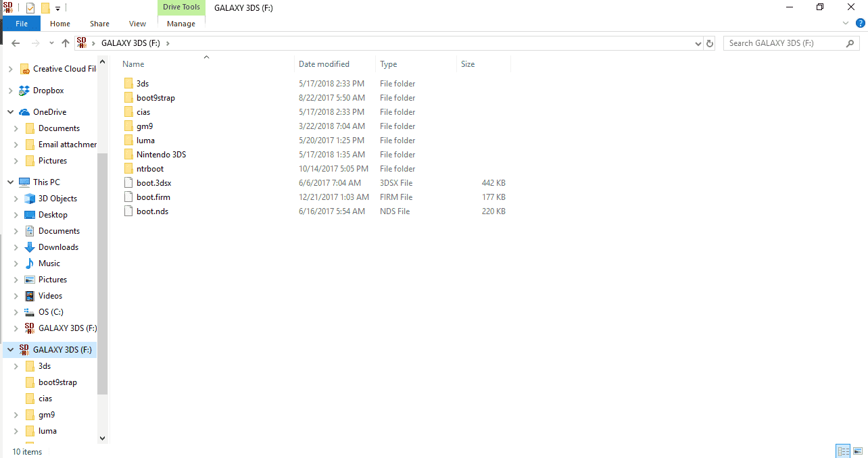This screenshot has height=458, width=868.
Task: Select the ntrboot folder in file list
Action: (150, 169)
